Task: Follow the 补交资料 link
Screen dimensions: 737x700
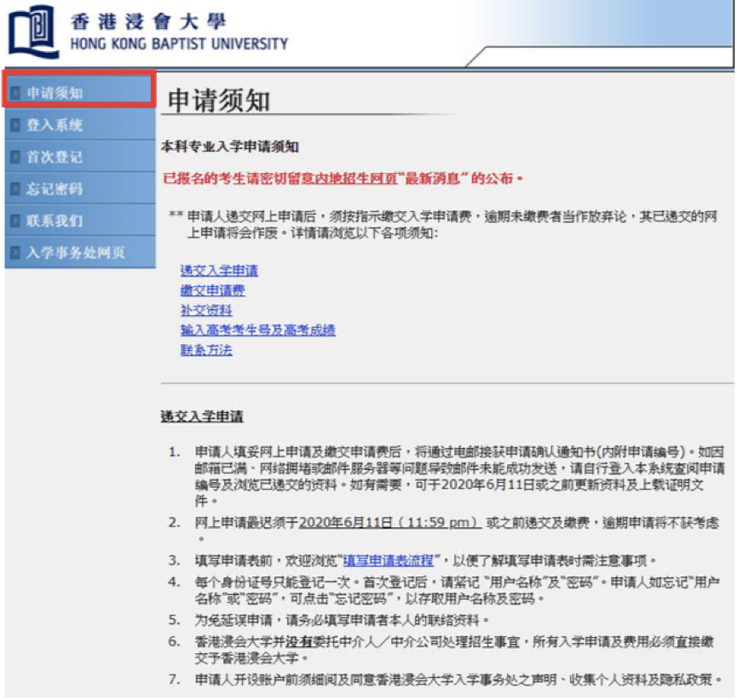Action: tap(205, 310)
